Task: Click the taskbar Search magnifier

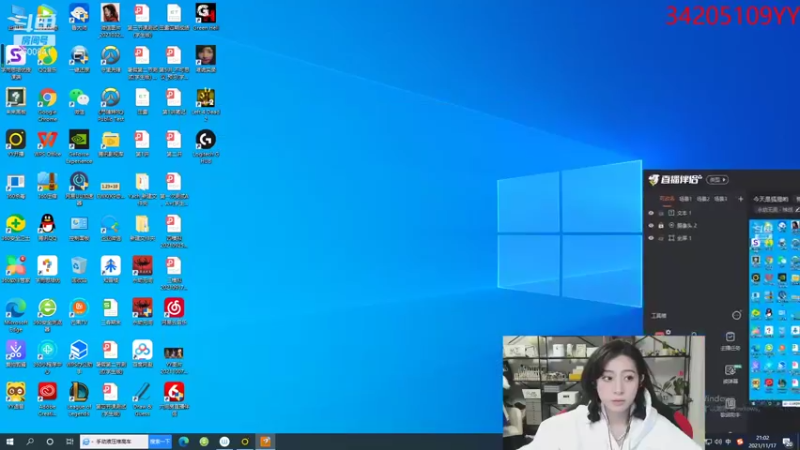Action: click(x=30, y=442)
